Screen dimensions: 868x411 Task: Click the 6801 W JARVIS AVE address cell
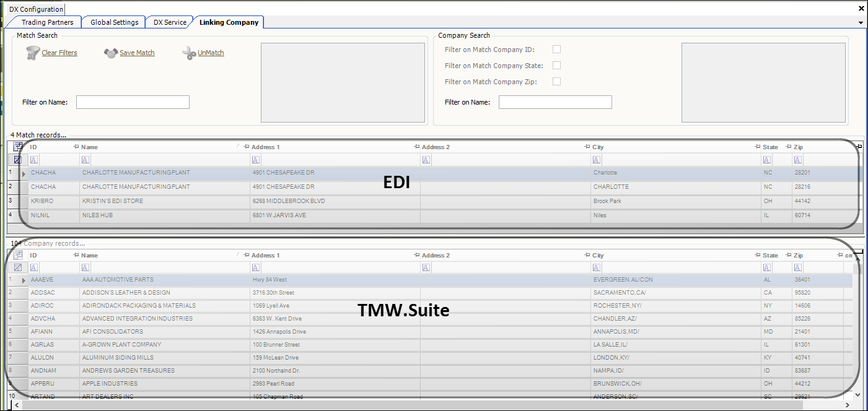pos(335,215)
